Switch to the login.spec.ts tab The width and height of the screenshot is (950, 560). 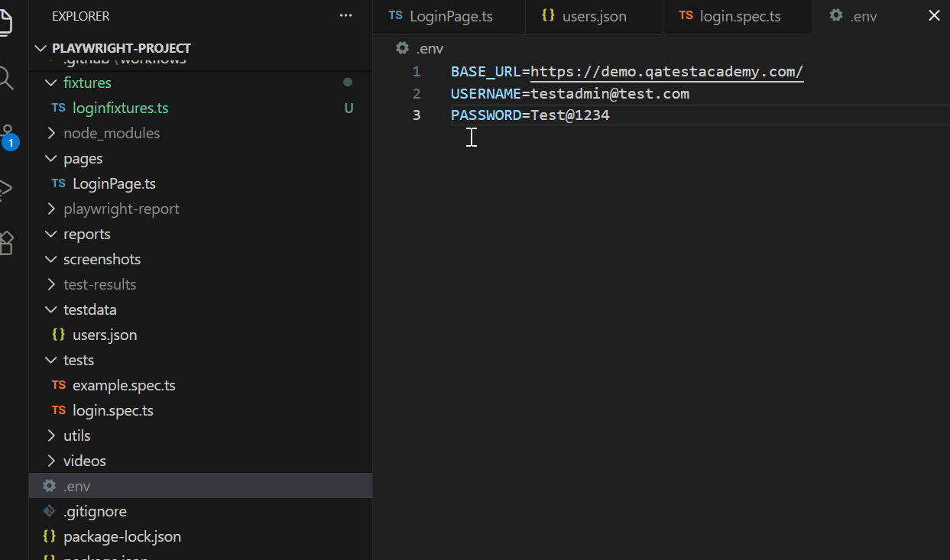[739, 16]
